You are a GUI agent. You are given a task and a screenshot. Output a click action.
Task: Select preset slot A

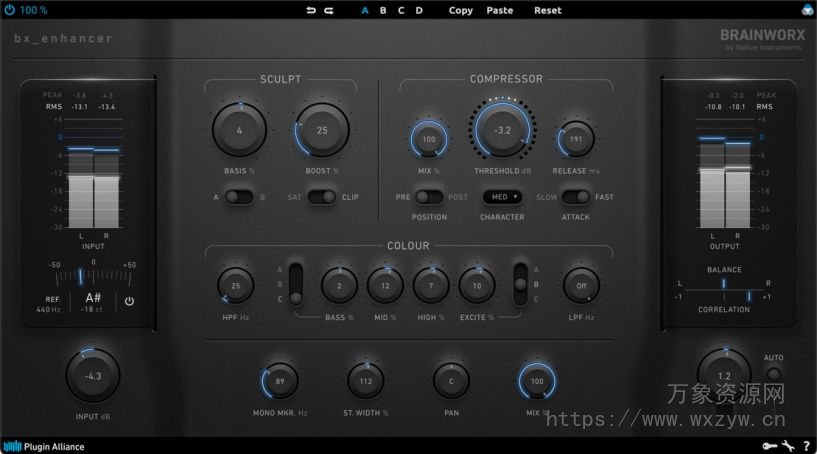(365, 10)
